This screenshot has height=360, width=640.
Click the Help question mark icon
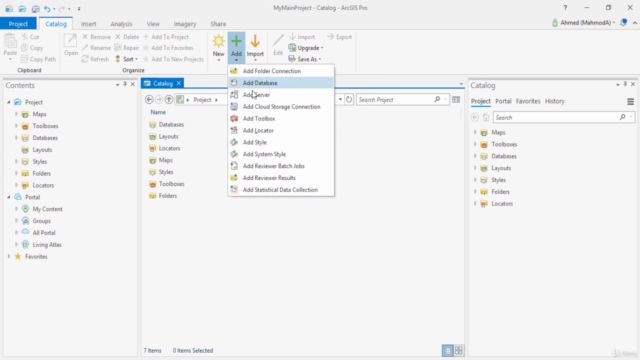565,8
